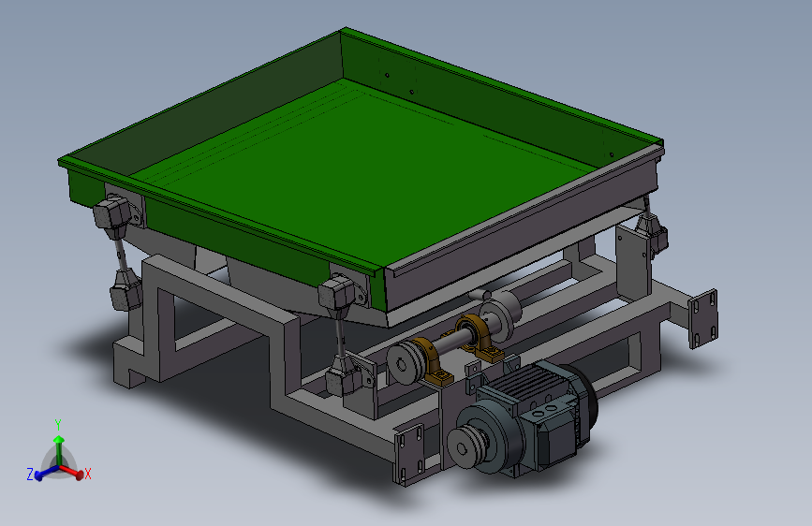Screen dimensions: 812x526
Task: Click the red X axis arrow of the triad
Action: [73, 472]
